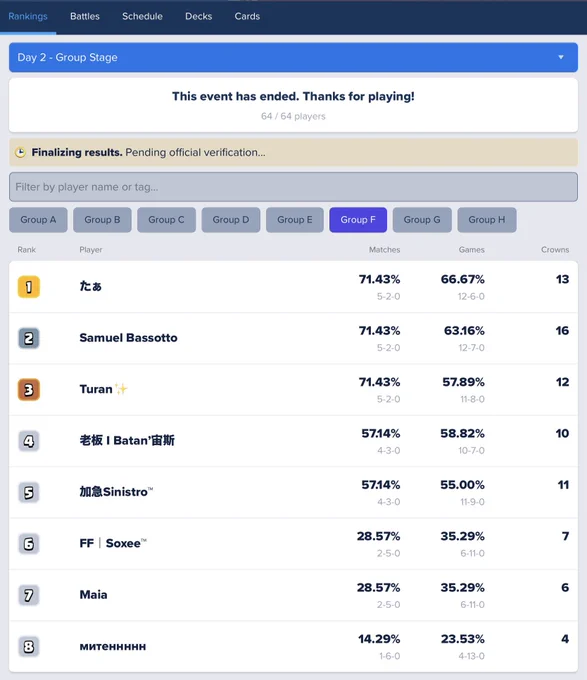
Task: Go to the Decks tab
Action: [199, 16]
